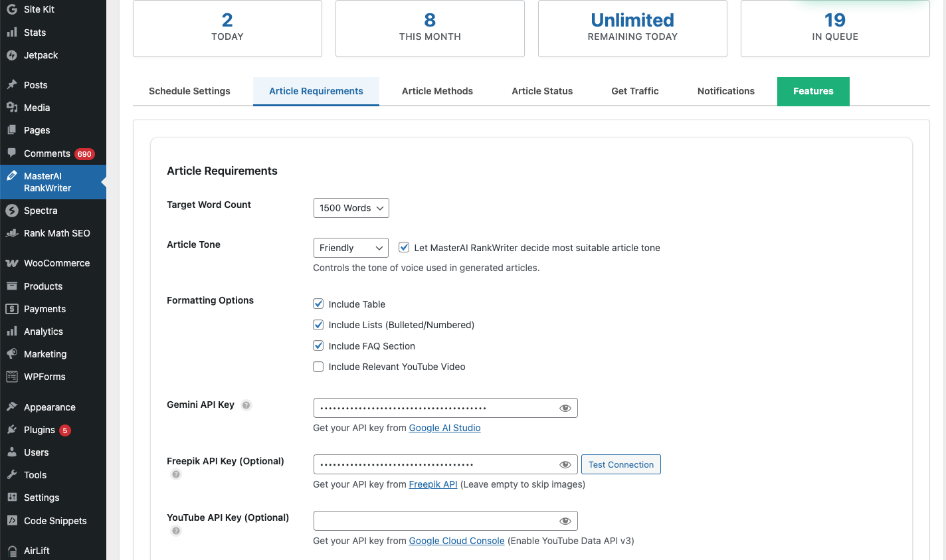Click the Site Kit Google icon in sidebar
The image size is (946, 560).
pyautogui.click(x=12, y=9)
